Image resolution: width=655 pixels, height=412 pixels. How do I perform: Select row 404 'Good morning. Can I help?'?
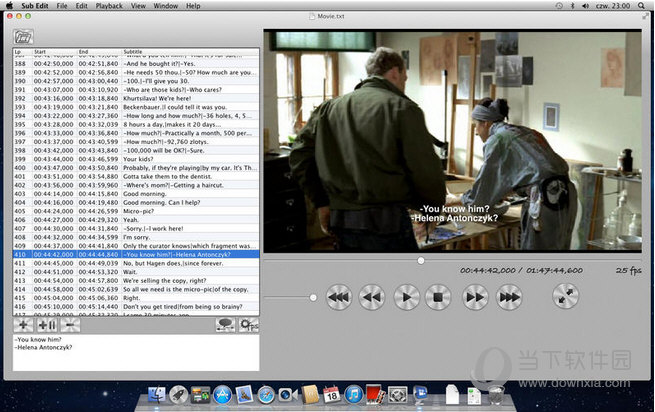click(x=136, y=202)
